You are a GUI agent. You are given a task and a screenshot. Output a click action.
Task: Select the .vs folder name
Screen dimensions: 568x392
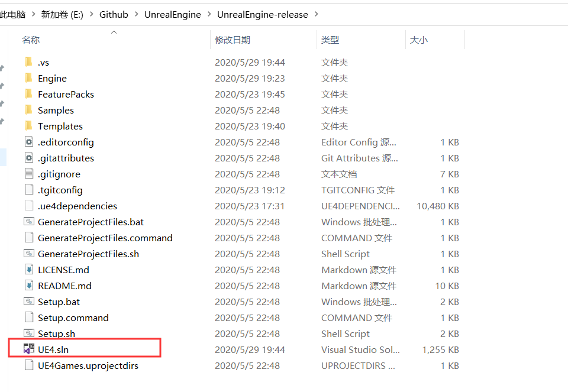coord(43,63)
